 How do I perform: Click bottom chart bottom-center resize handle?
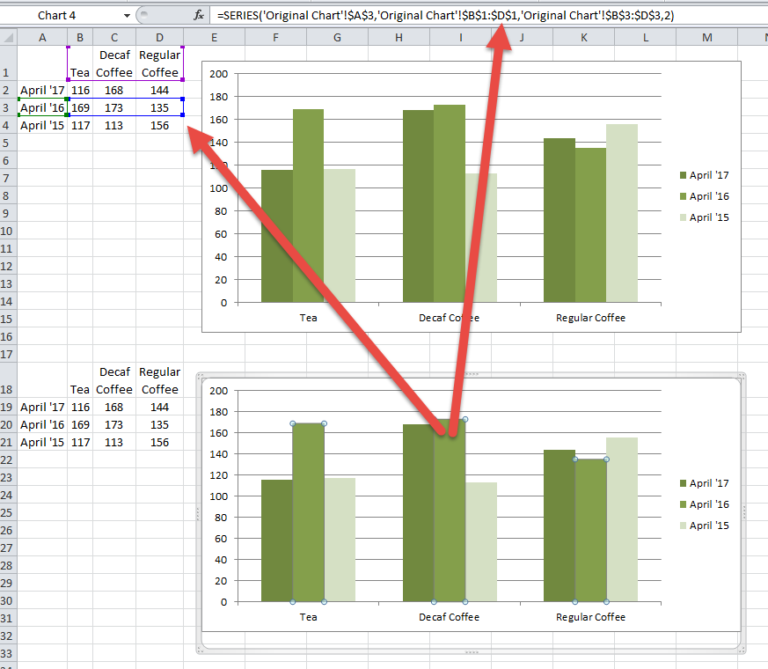pos(471,652)
